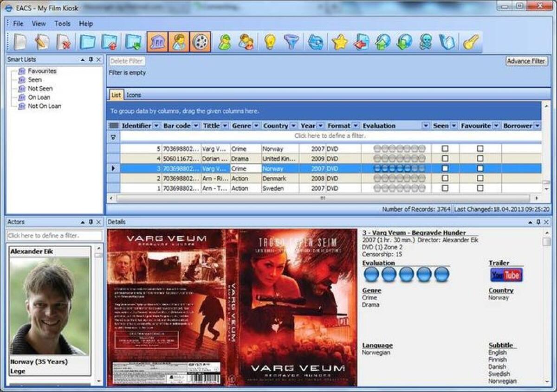Screen dimensions: 557x392
Task: Open the Tools menu
Action: (x=62, y=24)
